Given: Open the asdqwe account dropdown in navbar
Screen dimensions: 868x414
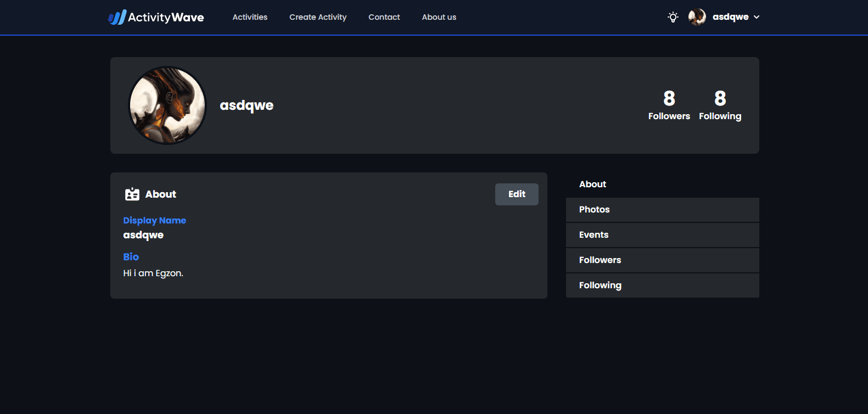Looking at the screenshot, I should coord(730,17).
